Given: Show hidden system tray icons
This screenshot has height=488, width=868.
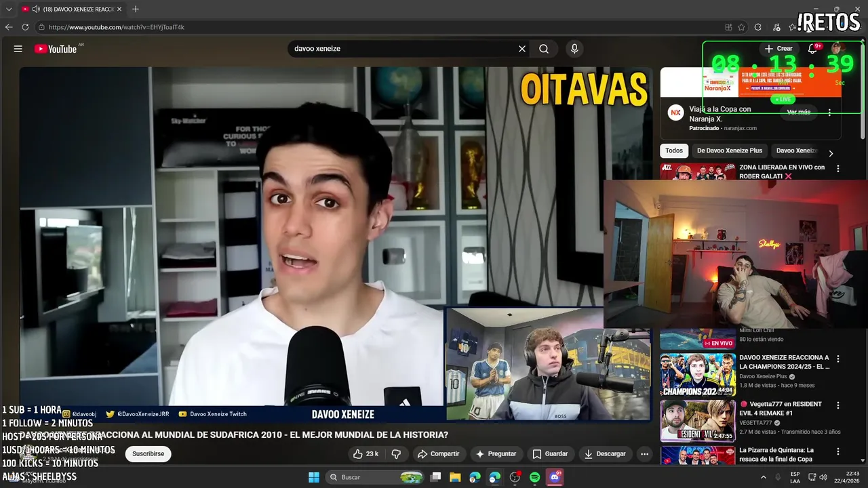Looking at the screenshot, I should click(763, 477).
